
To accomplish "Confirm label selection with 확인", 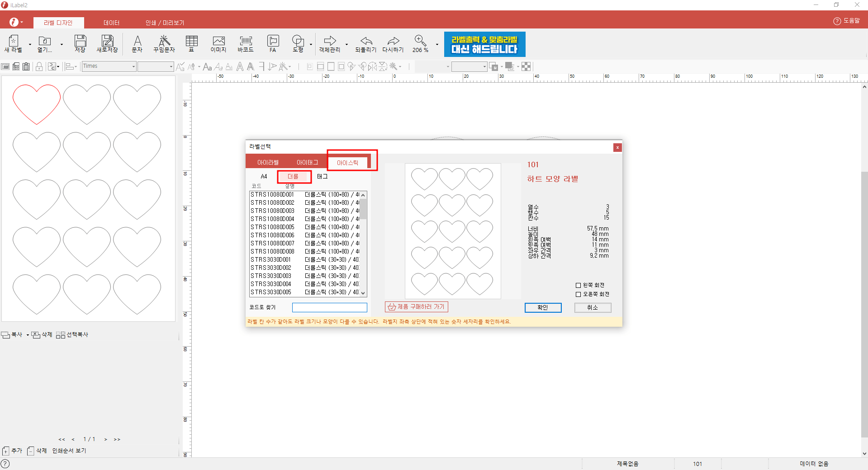I will (543, 307).
